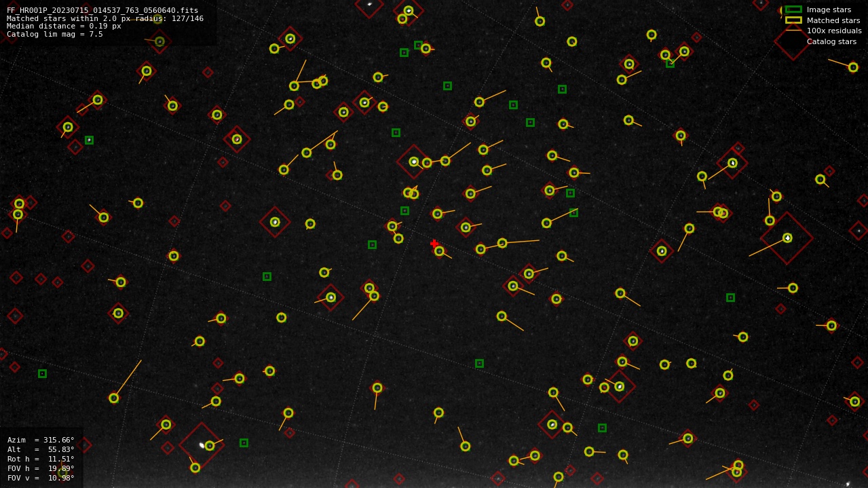Click the 'FOV v = 10.98°' readout
Image resolution: width=868 pixels, height=488 pixels.
pyautogui.click(x=41, y=478)
